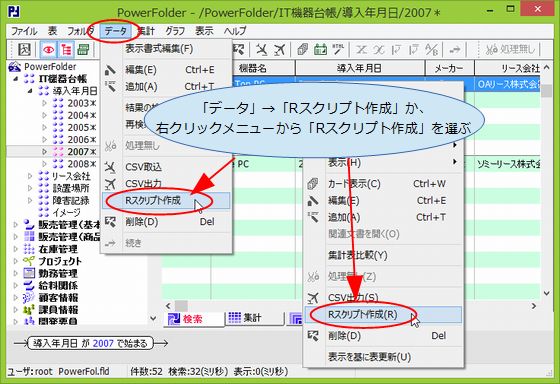Expand the 2005* folder node
560x384 pixels.
[45, 128]
